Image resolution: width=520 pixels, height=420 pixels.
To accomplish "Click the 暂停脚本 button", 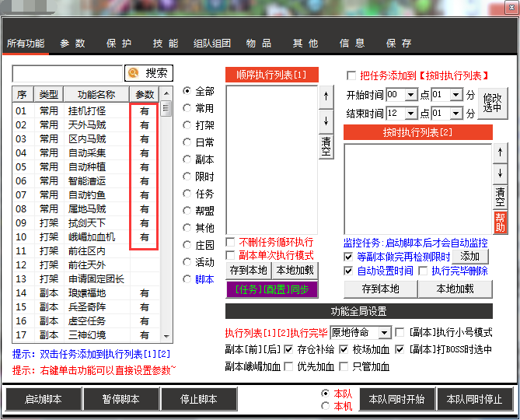I will click(121, 399).
